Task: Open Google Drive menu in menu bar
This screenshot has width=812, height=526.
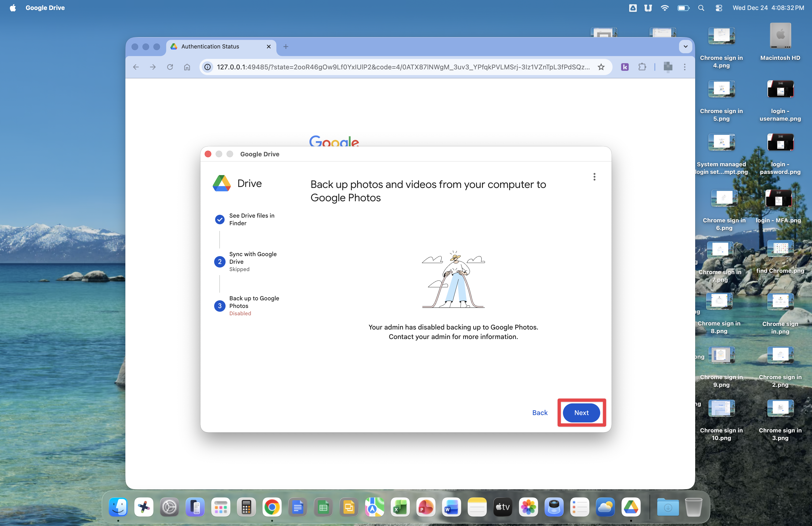Action: coord(45,8)
